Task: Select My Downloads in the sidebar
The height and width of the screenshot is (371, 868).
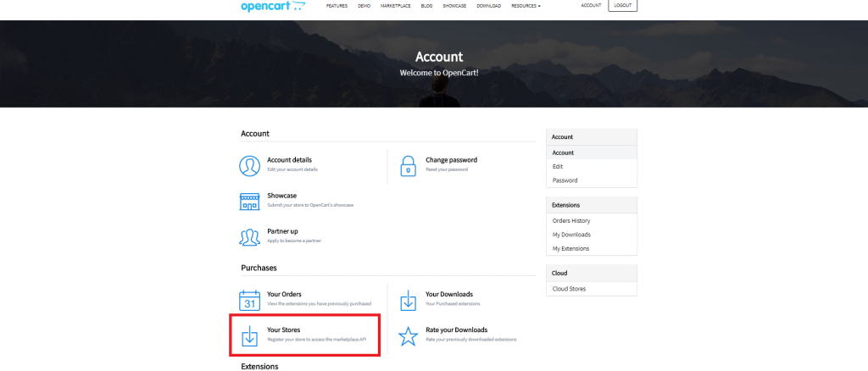Action: tap(591, 235)
